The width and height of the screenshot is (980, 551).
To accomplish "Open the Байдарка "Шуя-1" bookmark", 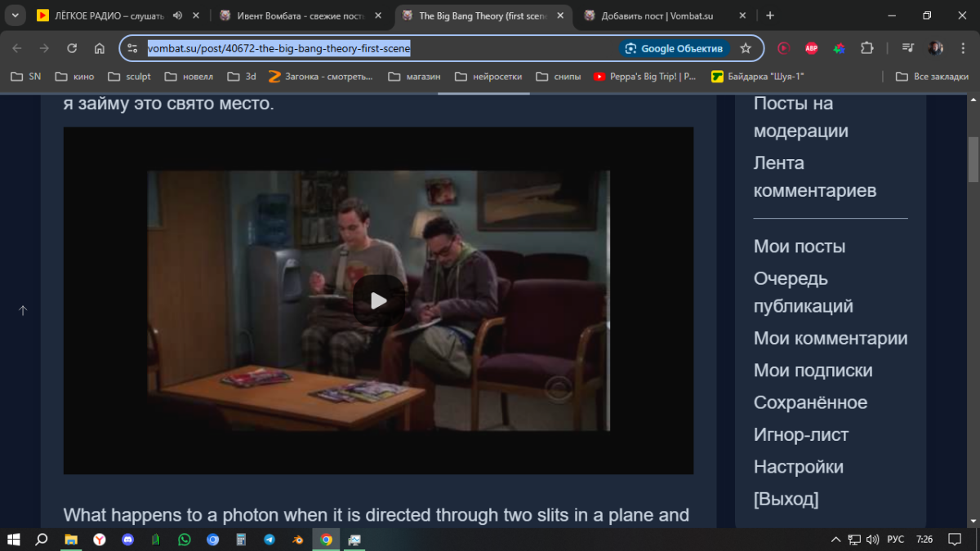I will (x=758, y=77).
